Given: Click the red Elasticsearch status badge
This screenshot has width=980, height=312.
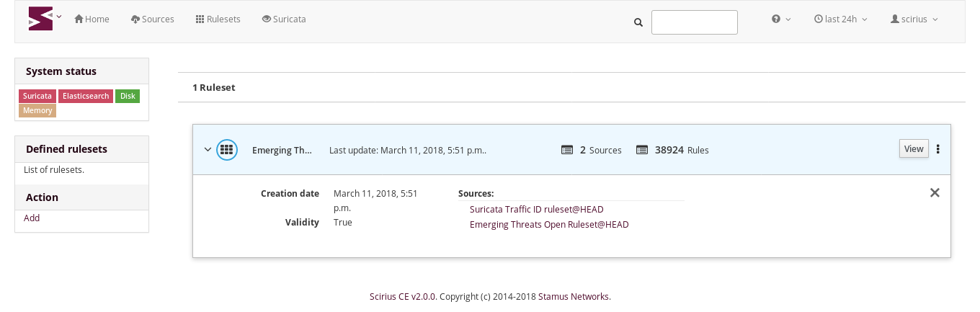Looking at the screenshot, I should tap(86, 96).
